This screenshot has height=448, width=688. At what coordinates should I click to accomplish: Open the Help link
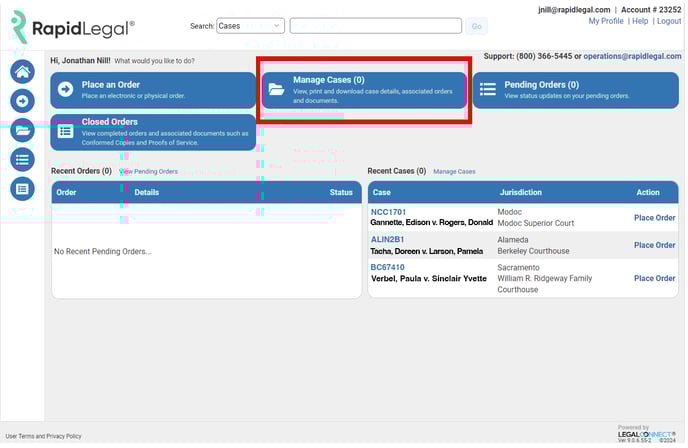click(x=640, y=21)
